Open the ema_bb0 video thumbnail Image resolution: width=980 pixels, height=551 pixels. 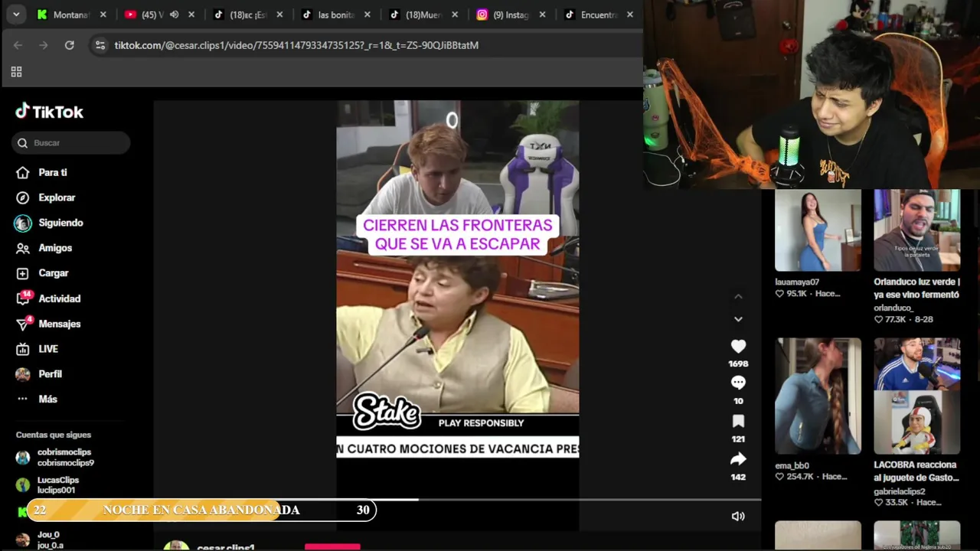tap(818, 396)
